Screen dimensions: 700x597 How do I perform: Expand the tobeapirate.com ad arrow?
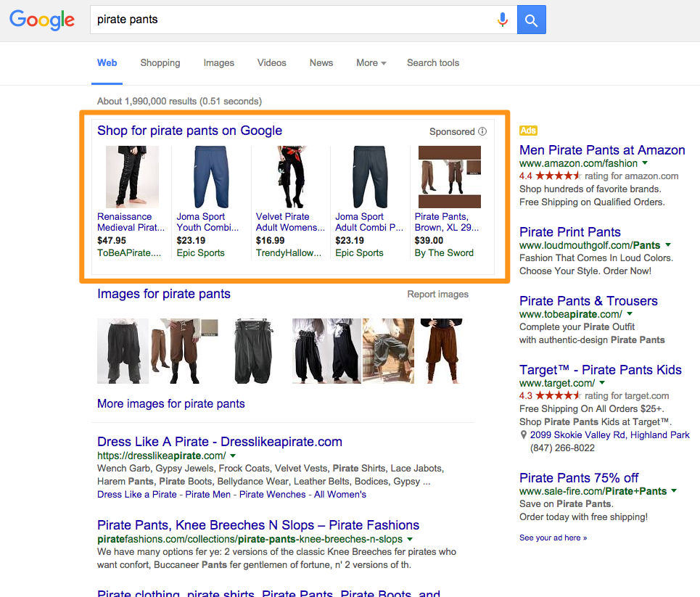point(630,314)
